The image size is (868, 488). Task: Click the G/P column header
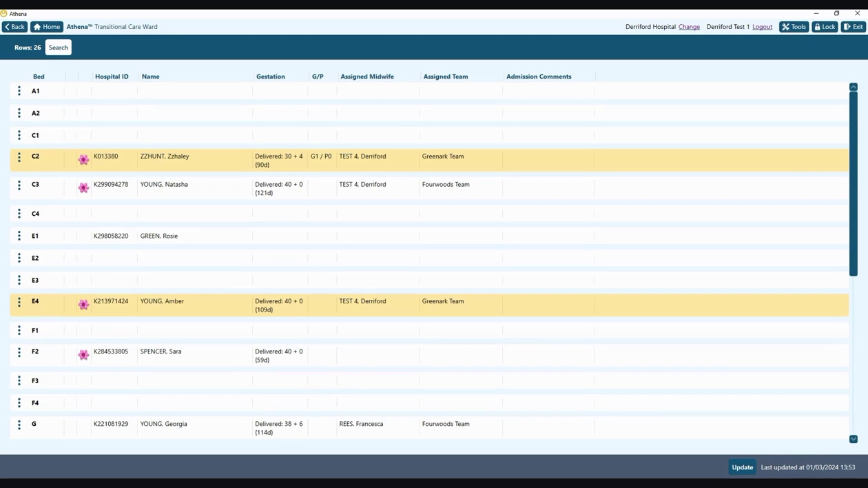[318, 77]
